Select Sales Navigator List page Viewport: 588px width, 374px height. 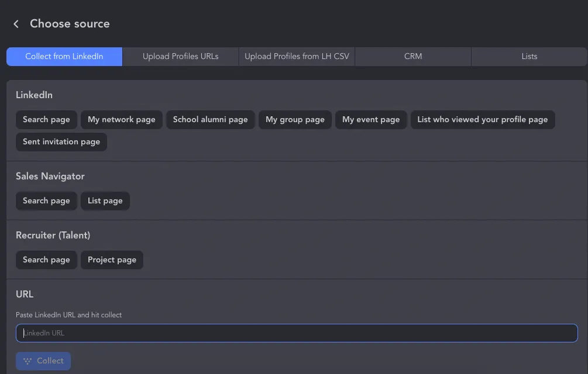click(x=105, y=200)
